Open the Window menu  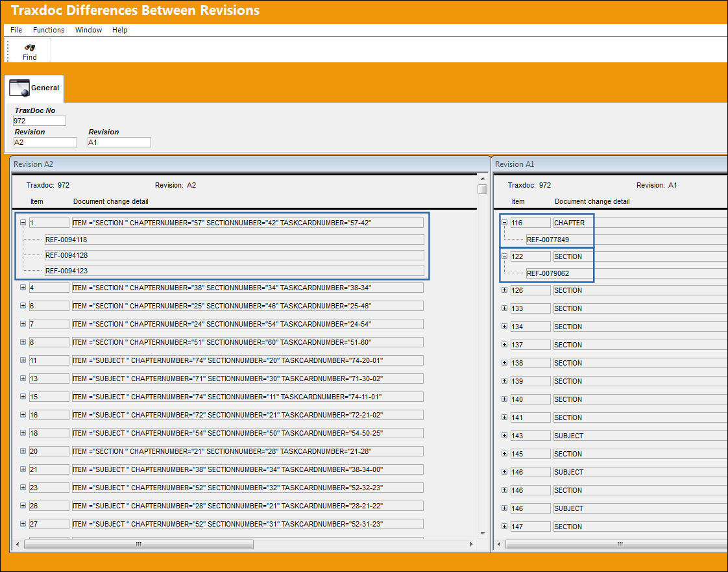[x=88, y=30]
